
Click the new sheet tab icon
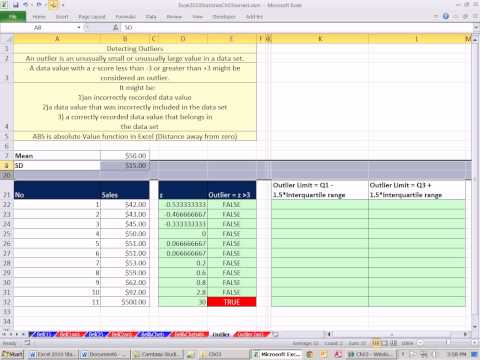pyautogui.click(x=275, y=334)
